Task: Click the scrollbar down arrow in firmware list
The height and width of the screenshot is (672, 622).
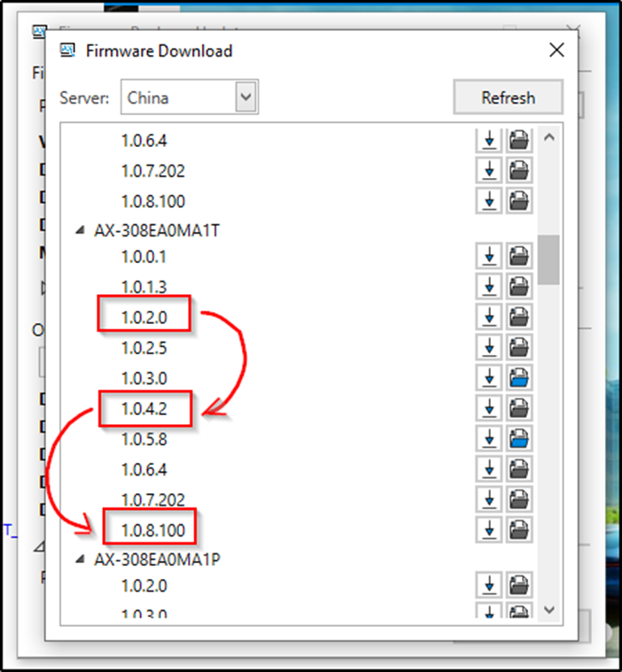Action: [549, 609]
